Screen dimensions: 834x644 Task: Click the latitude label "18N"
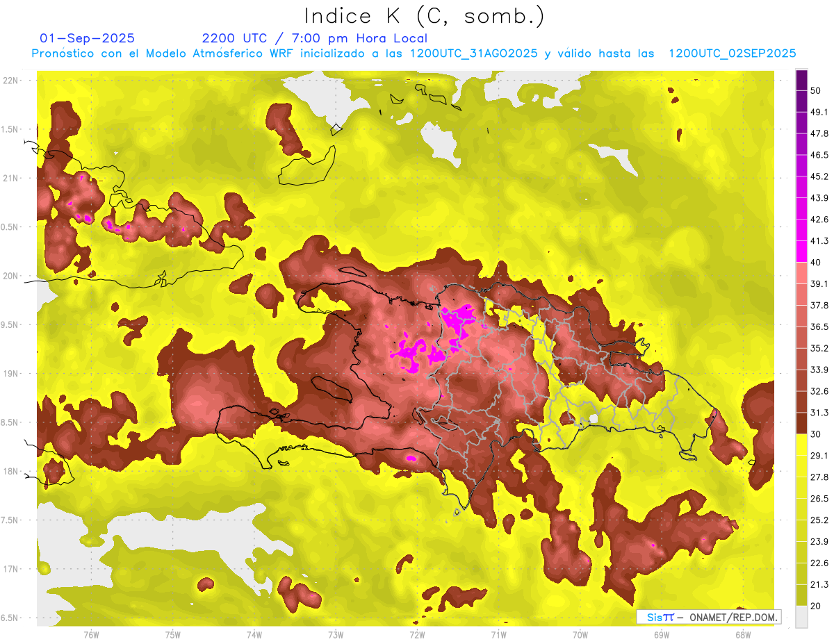coord(11,472)
